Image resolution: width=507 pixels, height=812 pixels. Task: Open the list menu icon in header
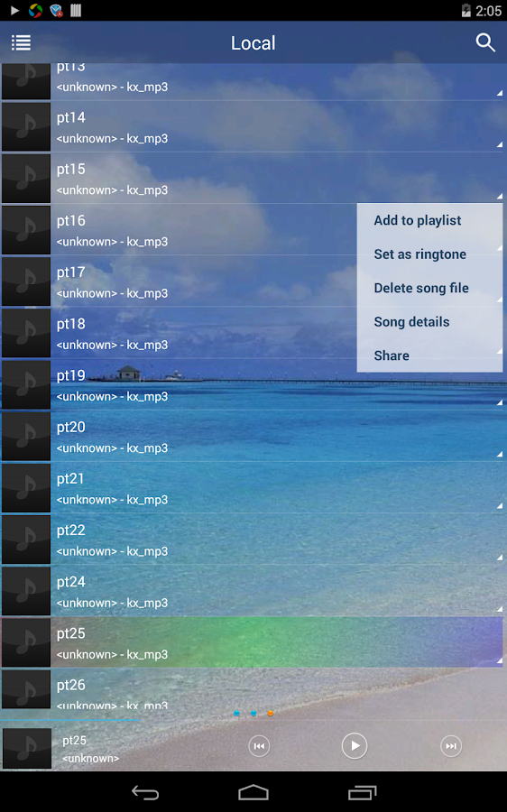click(22, 42)
